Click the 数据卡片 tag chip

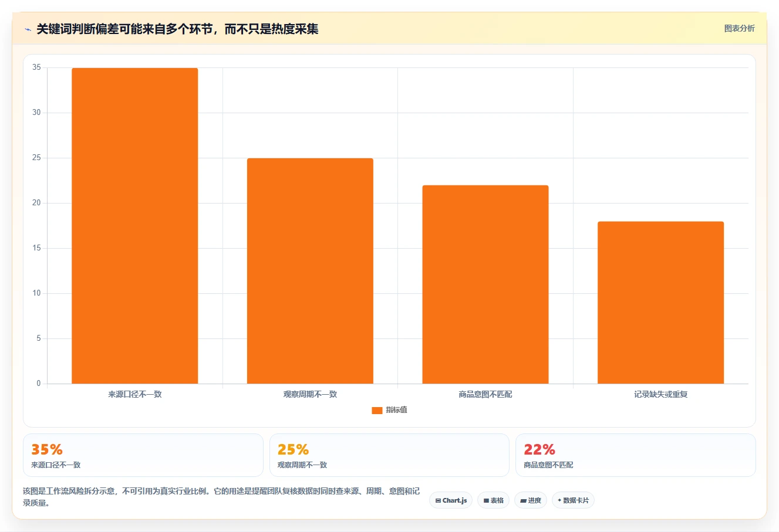pos(573,500)
